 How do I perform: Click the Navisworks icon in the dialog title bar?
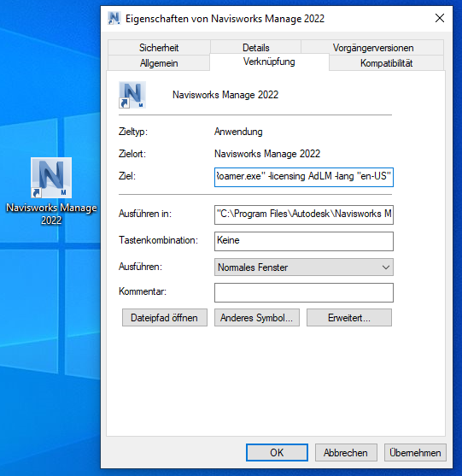pyautogui.click(x=114, y=19)
